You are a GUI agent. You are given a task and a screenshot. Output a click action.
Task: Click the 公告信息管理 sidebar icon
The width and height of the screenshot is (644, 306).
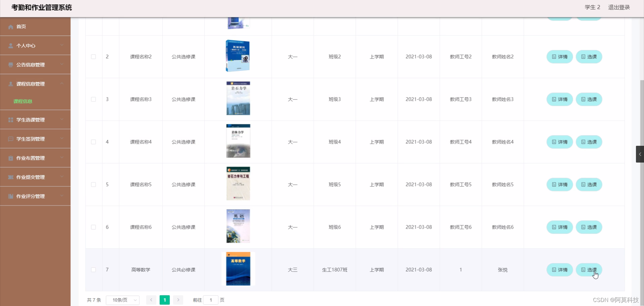pyautogui.click(x=10, y=64)
